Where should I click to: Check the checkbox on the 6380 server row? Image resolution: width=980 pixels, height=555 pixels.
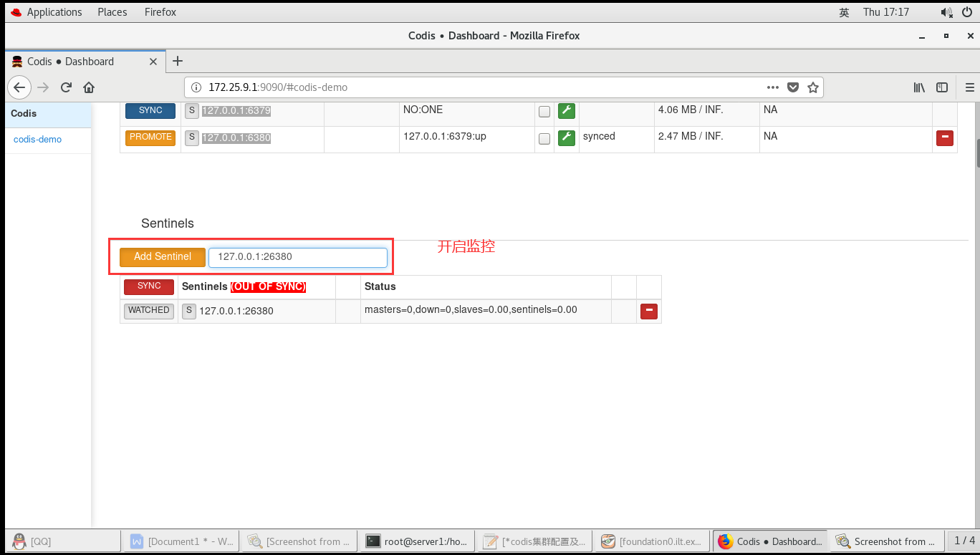pyautogui.click(x=544, y=138)
